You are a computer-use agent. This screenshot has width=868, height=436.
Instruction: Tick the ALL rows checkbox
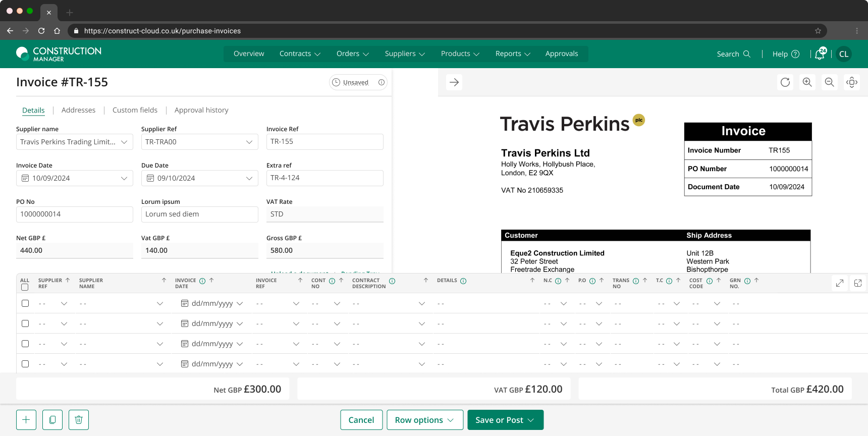(25, 287)
